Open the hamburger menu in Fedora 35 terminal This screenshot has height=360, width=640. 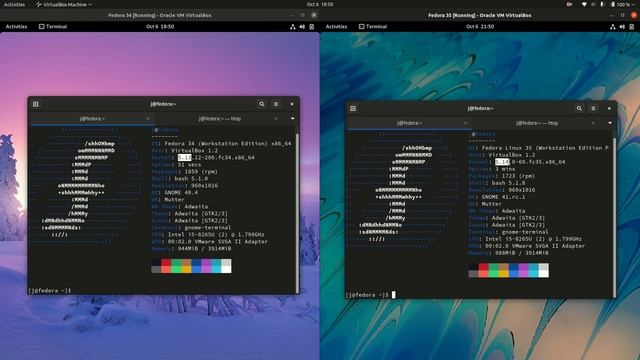pyautogui.click(x=593, y=109)
